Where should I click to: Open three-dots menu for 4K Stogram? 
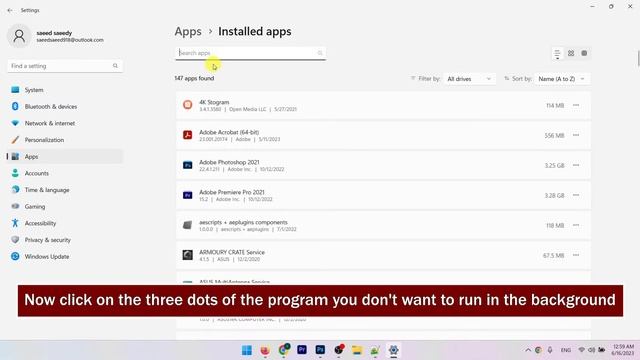(x=576, y=105)
